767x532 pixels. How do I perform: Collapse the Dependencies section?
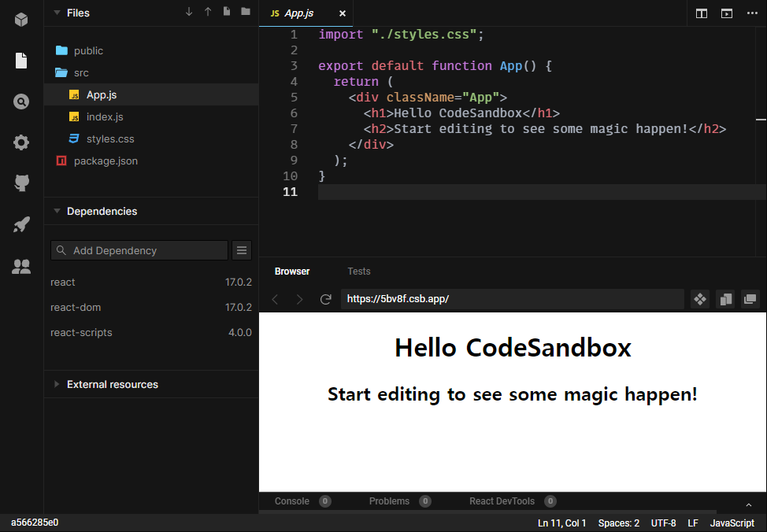click(57, 211)
